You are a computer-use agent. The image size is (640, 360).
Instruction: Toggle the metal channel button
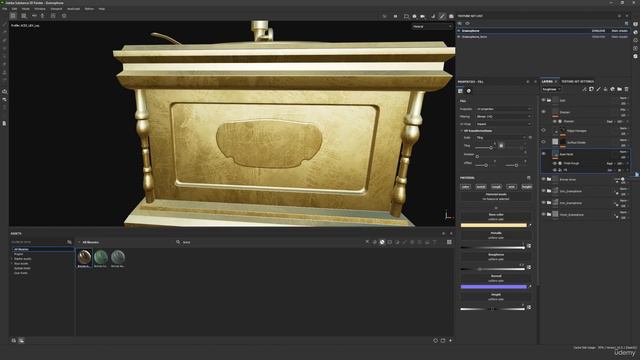click(481, 187)
